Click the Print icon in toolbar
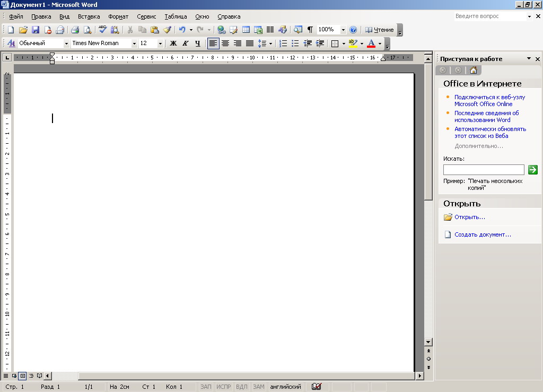This screenshot has height=392, width=543. click(75, 30)
